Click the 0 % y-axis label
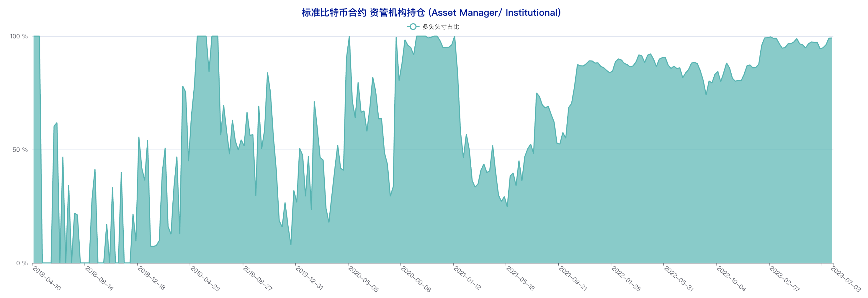The height and width of the screenshot is (298, 868). [22, 263]
